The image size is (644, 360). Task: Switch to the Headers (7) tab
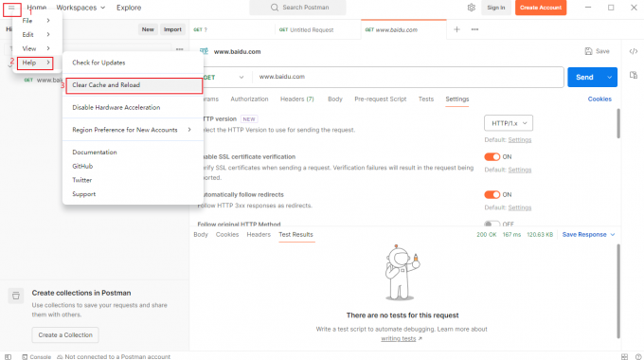297,99
